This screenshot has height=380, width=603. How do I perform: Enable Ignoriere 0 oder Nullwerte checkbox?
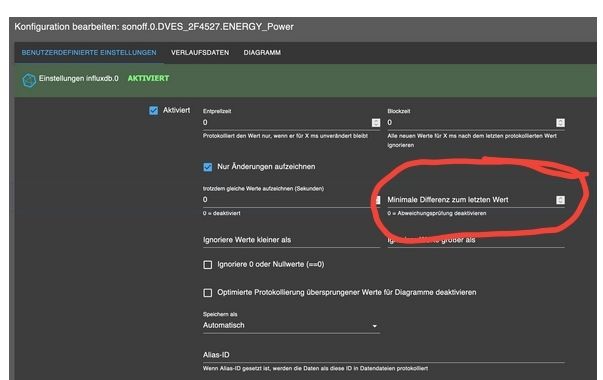[x=208, y=265]
